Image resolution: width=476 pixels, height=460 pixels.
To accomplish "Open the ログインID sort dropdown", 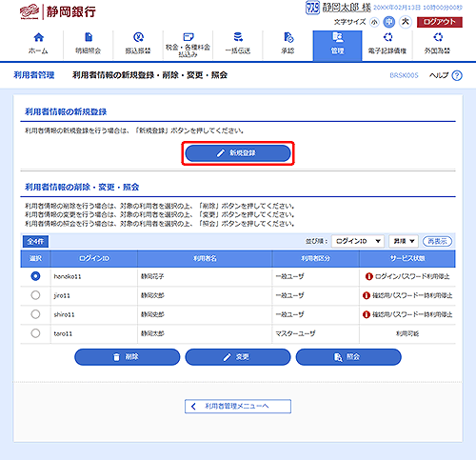I will (358, 241).
